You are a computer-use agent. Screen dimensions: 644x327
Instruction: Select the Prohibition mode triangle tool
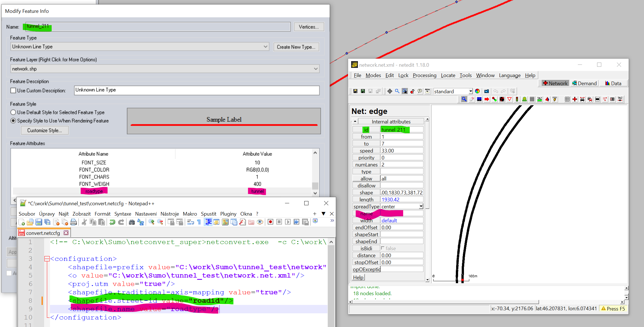[x=509, y=99]
